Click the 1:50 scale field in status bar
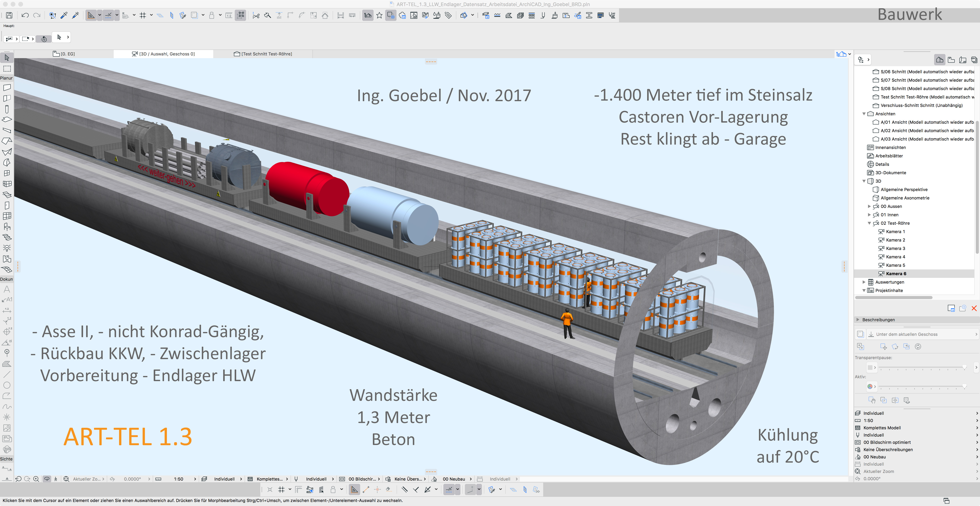 178,479
